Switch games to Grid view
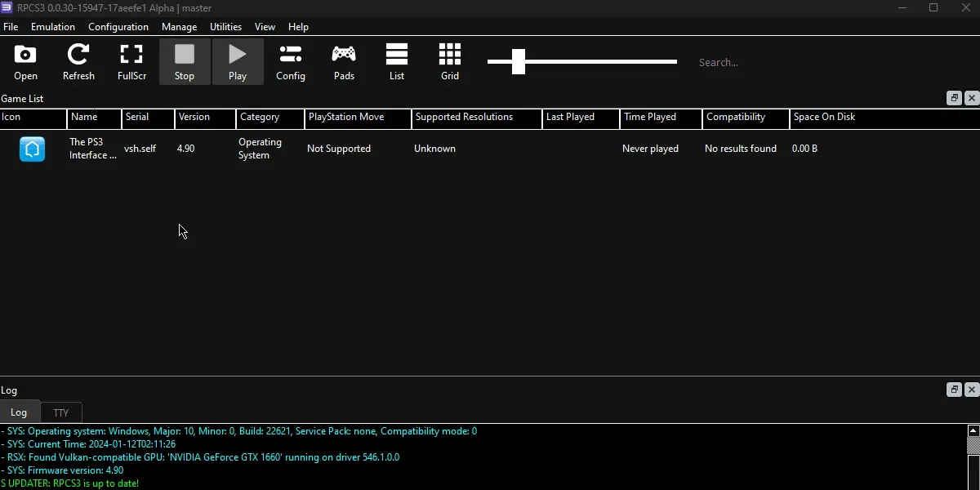The height and width of the screenshot is (490, 980). coord(449,61)
